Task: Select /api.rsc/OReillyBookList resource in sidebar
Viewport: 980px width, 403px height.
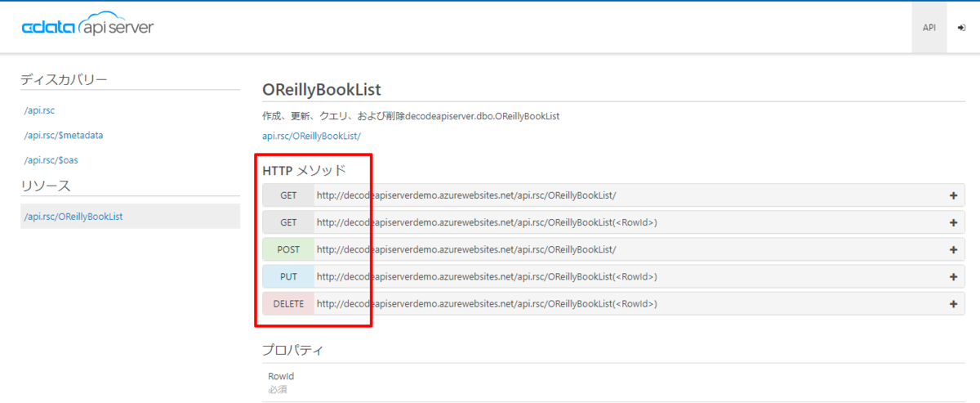Action: pyautogui.click(x=131, y=217)
